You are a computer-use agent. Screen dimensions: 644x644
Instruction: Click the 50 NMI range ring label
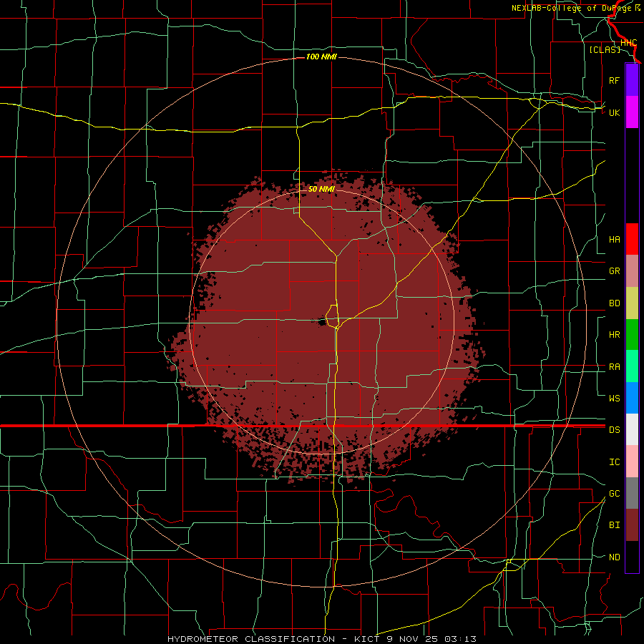pyautogui.click(x=321, y=189)
